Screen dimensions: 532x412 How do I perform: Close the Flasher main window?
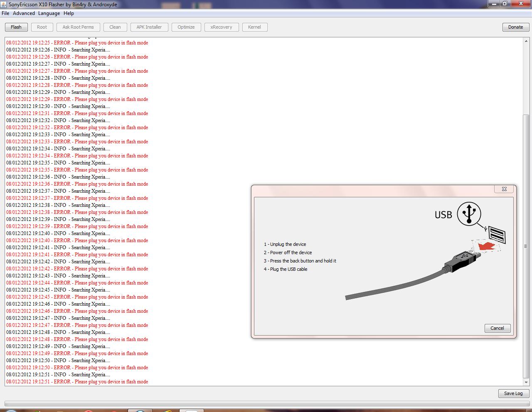pyautogui.click(x=520, y=3)
